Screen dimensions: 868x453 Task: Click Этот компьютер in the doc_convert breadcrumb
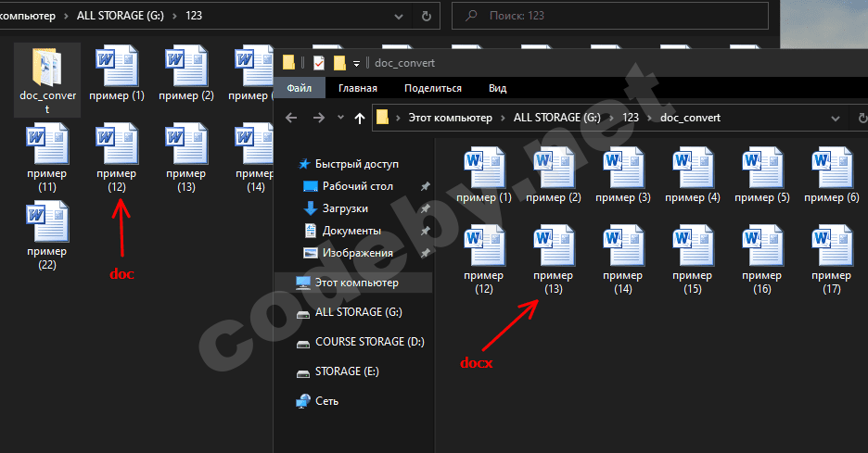pyautogui.click(x=450, y=118)
